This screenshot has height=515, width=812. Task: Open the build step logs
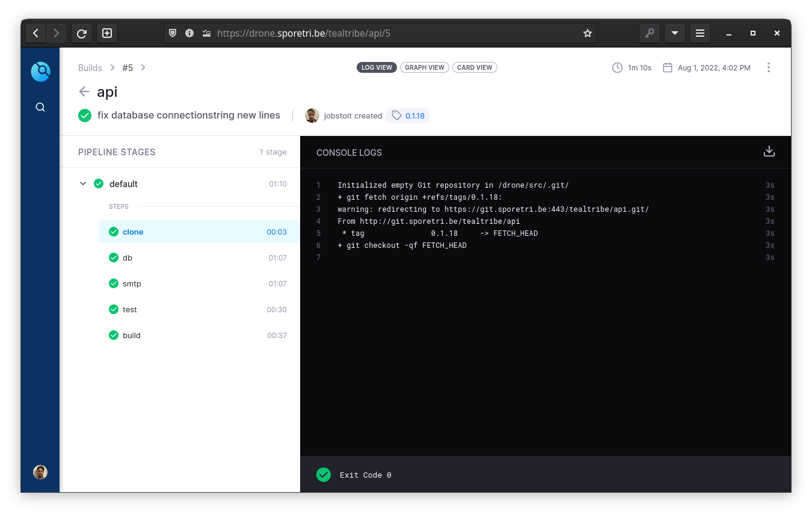coord(131,335)
